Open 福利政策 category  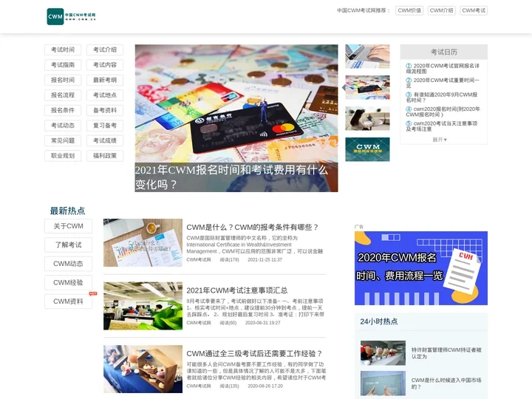coord(105,156)
